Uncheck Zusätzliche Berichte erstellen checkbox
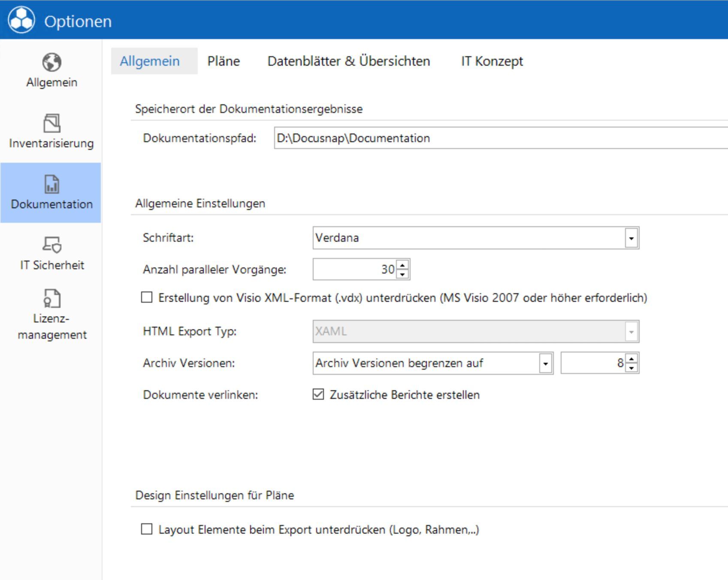 pos(318,395)
